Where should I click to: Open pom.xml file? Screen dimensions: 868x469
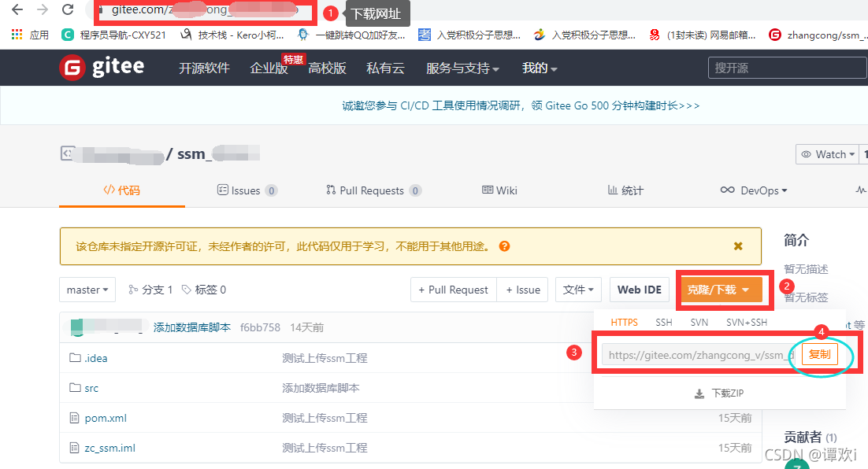pyautogui.click(x=106, y=418)
